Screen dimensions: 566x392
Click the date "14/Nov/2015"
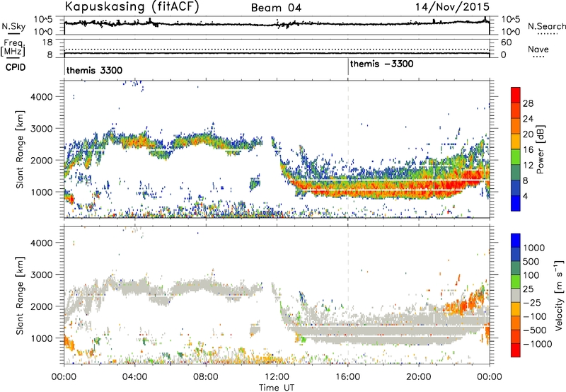pyautogui.click(x=452, y=6)
